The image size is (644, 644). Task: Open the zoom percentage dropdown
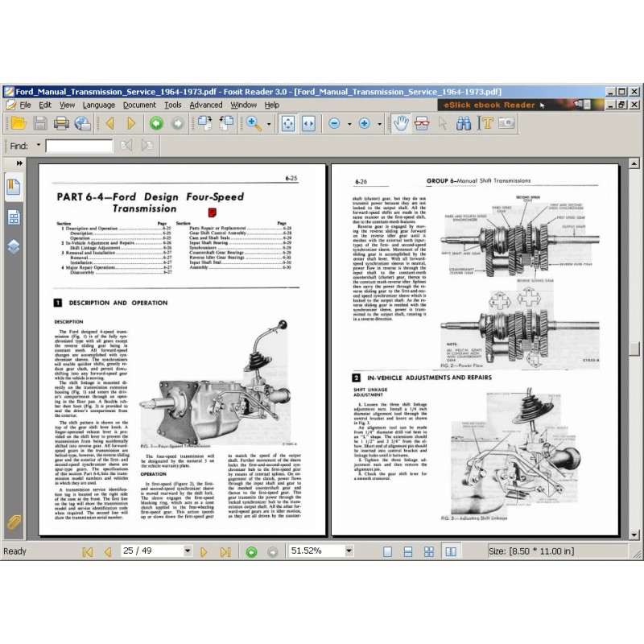click(x=349, y=551)
